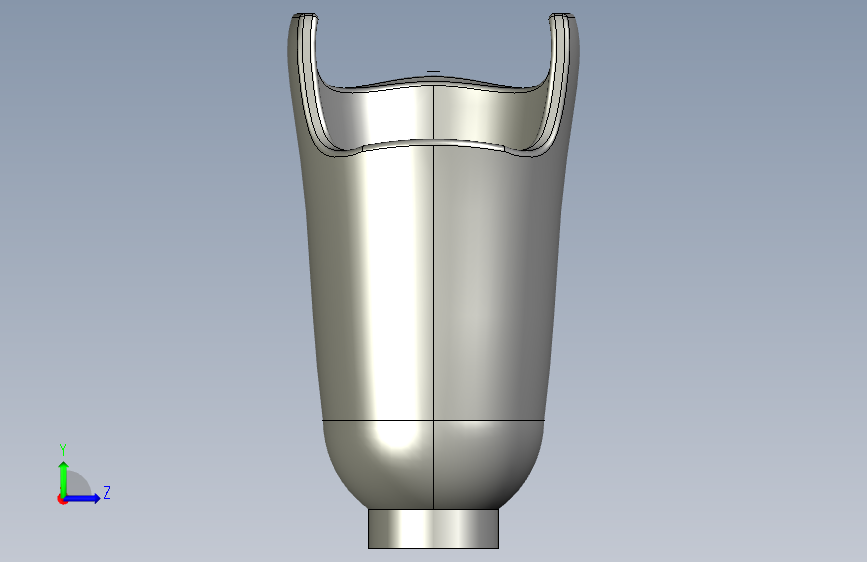Select the cylindrical base of the socket model

434,529
